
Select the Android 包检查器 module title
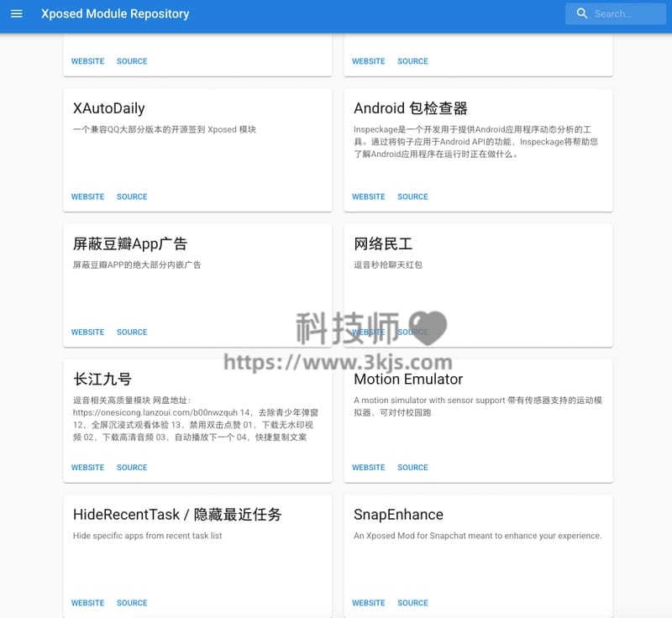click(411, 108)
